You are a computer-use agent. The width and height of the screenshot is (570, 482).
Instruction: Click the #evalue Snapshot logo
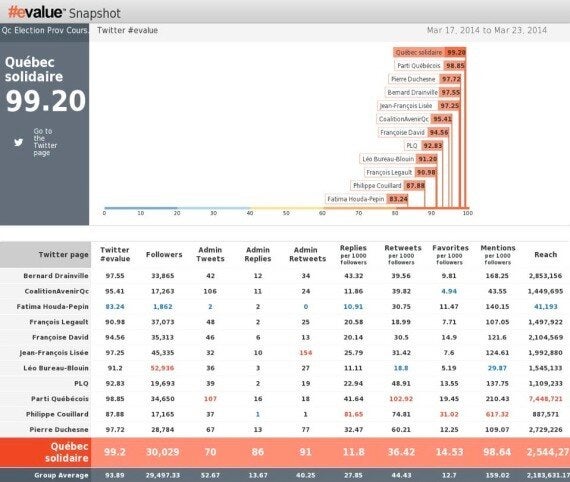(65, 13)
